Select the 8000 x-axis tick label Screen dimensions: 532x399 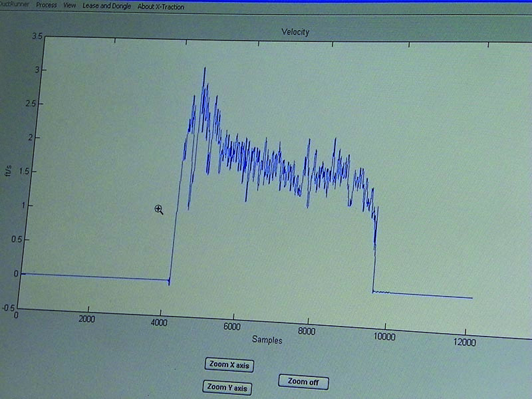pos(308,331)
